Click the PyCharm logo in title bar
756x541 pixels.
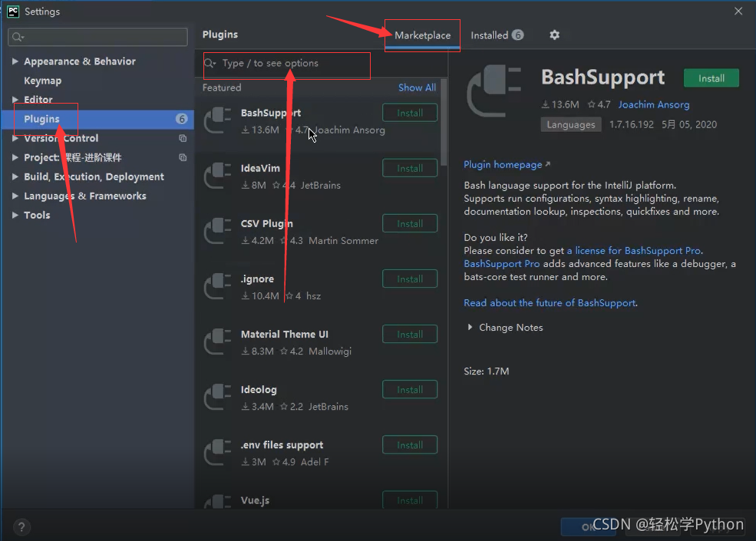pos(13,11)
